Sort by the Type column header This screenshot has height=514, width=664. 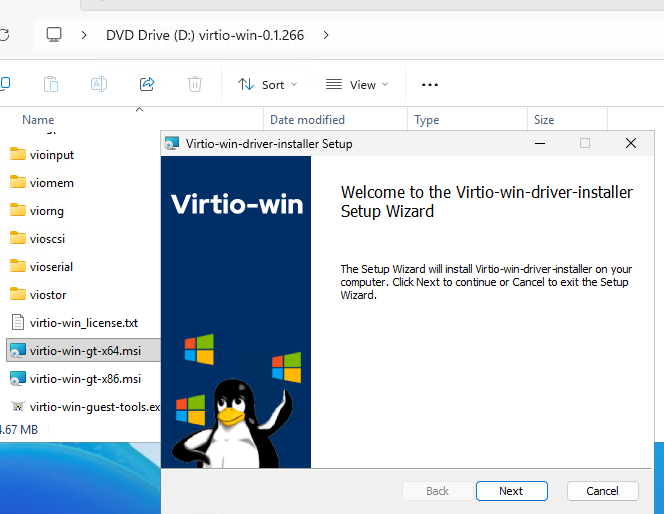click(426, 120)
